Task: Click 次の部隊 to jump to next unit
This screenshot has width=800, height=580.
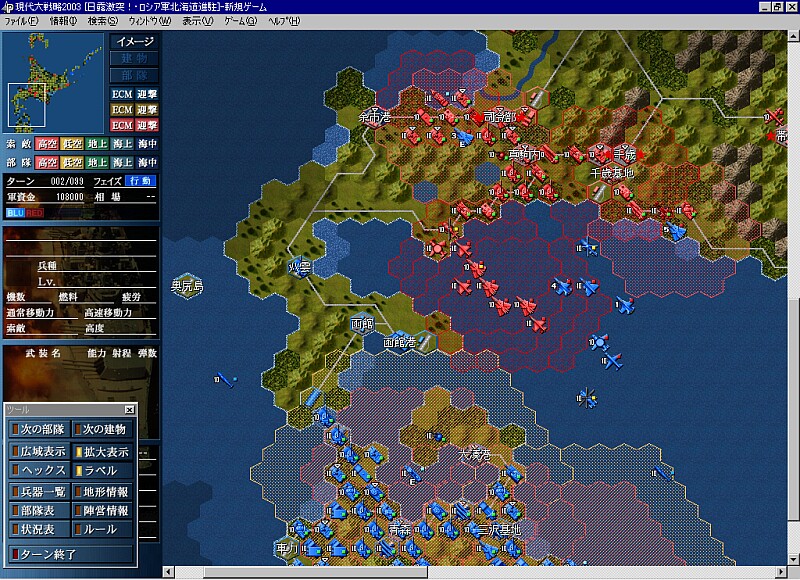Action: click(x=39, y=430)
